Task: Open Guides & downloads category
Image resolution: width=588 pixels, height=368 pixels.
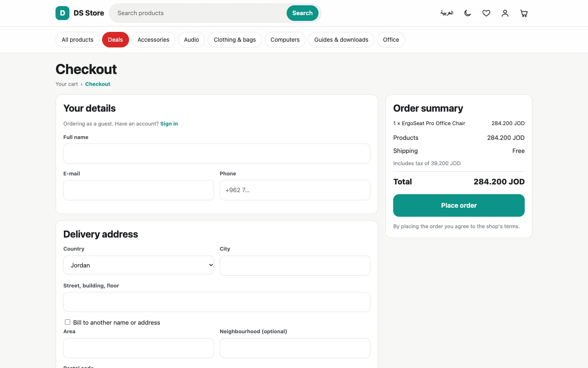Action: pos(341,40)
